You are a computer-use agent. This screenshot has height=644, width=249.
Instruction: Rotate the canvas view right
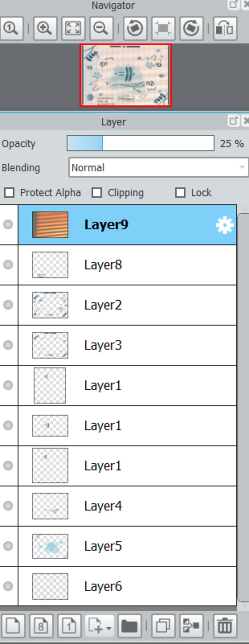[191, 28]
